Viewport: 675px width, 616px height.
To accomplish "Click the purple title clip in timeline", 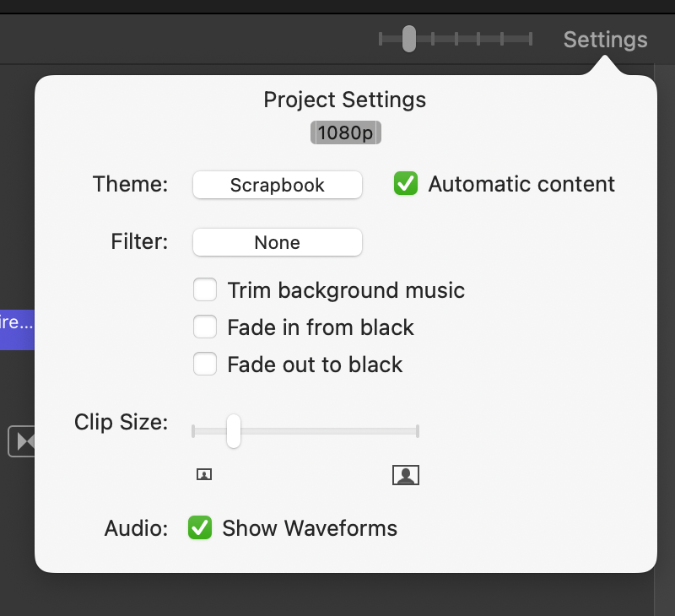I will pos(17,330).
